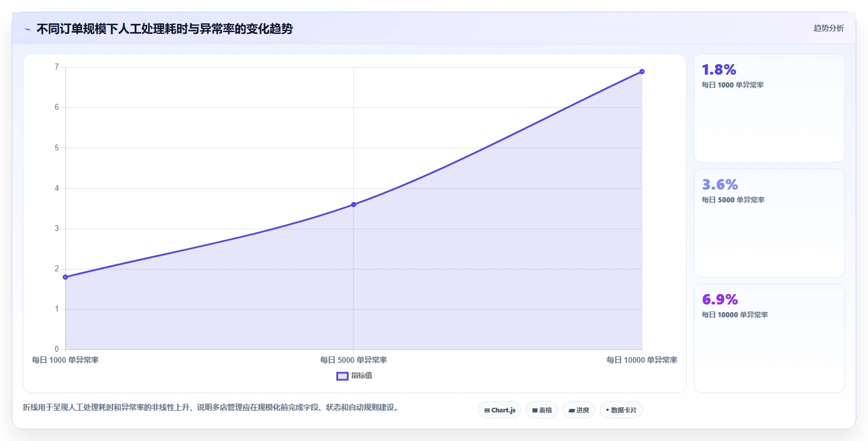The image size is (868, 441).
Task: Click the 进度 tag
Action: (x=579, y=410)
